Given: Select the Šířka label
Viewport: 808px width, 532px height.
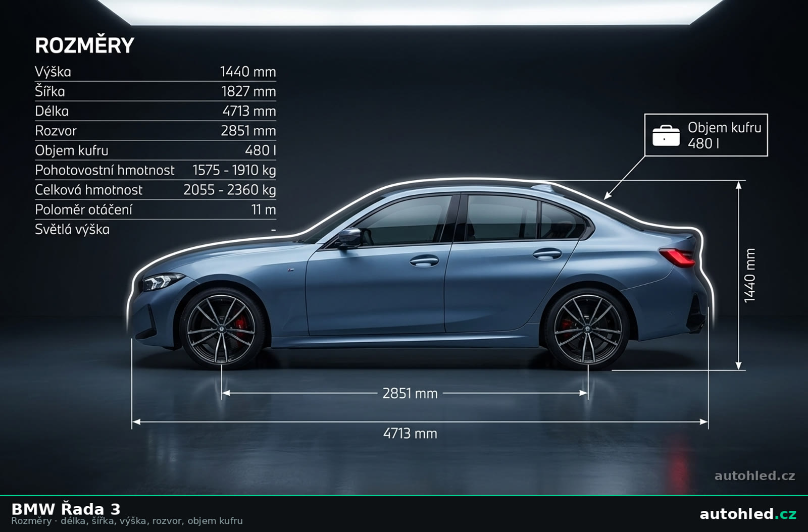Looking at the screenshot, I should point(50,91).
